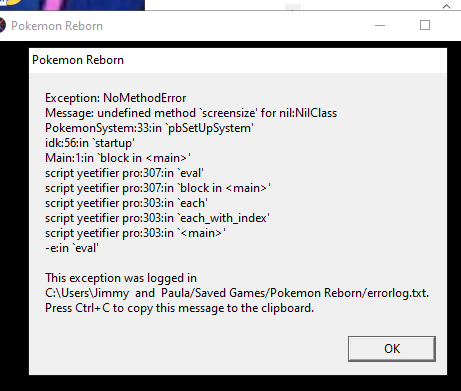Click OK to dismiss the error dialog

point(392,349)
